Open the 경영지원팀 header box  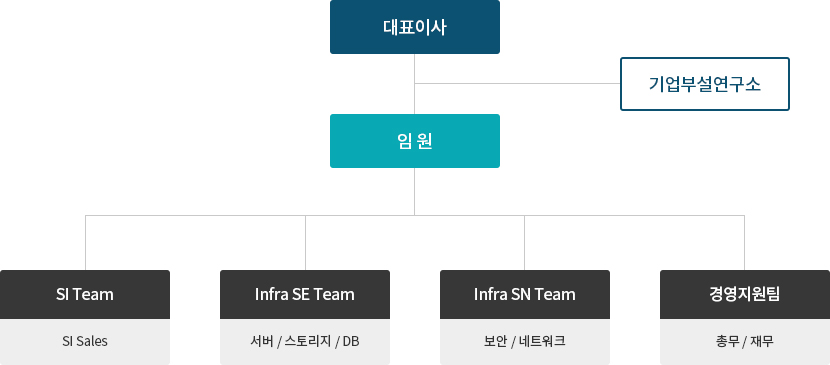[x=745, y=295]
